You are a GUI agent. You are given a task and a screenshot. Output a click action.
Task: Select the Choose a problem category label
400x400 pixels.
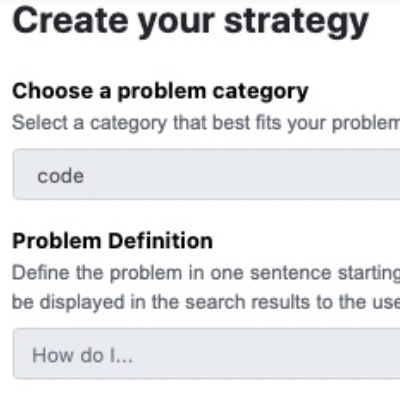click(x=160, y=91)
